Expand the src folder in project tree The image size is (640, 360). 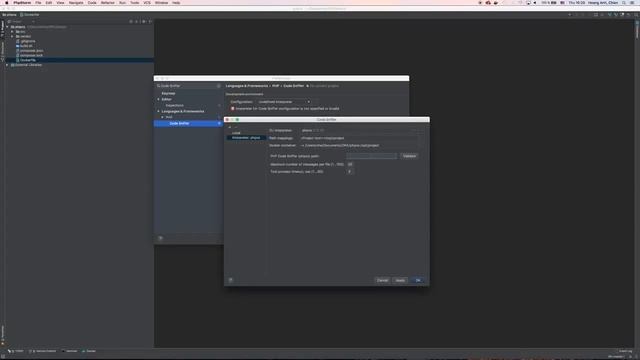12,31
